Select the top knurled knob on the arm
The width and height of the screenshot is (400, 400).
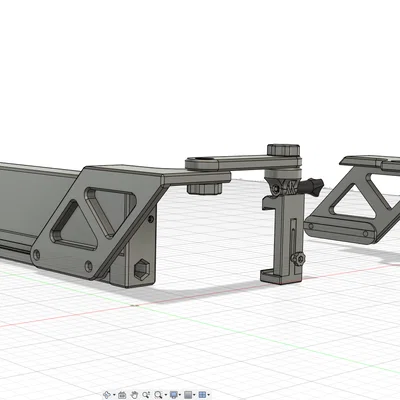coord(283,150)
